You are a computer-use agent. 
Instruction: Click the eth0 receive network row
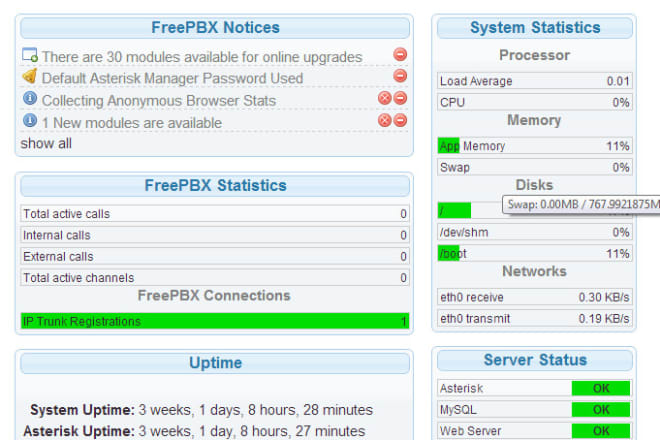point(535,297)
